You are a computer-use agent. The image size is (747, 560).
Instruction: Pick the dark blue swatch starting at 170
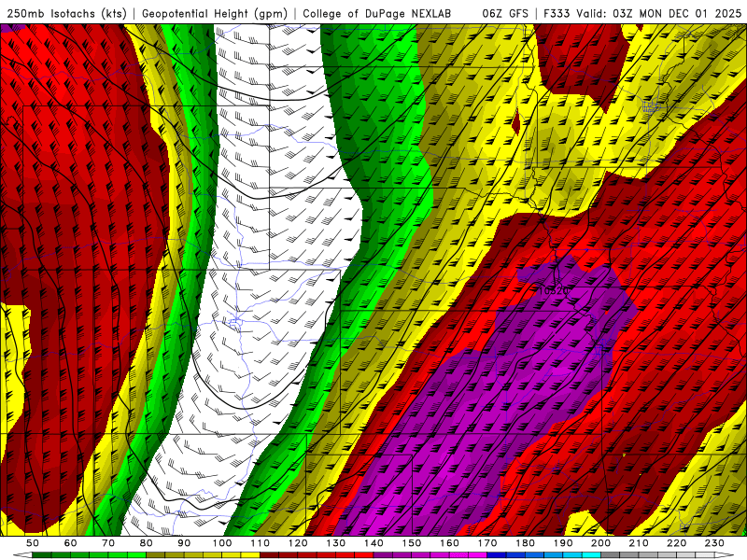coord(497,555)
